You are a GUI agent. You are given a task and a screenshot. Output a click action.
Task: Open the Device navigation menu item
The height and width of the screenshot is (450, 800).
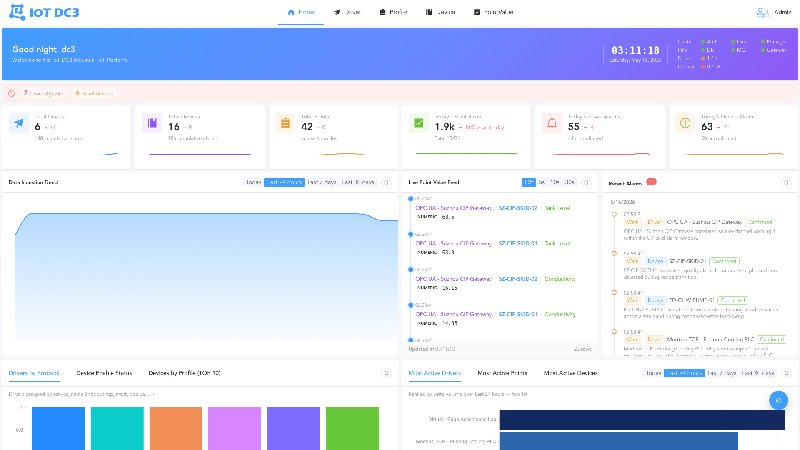441,12
